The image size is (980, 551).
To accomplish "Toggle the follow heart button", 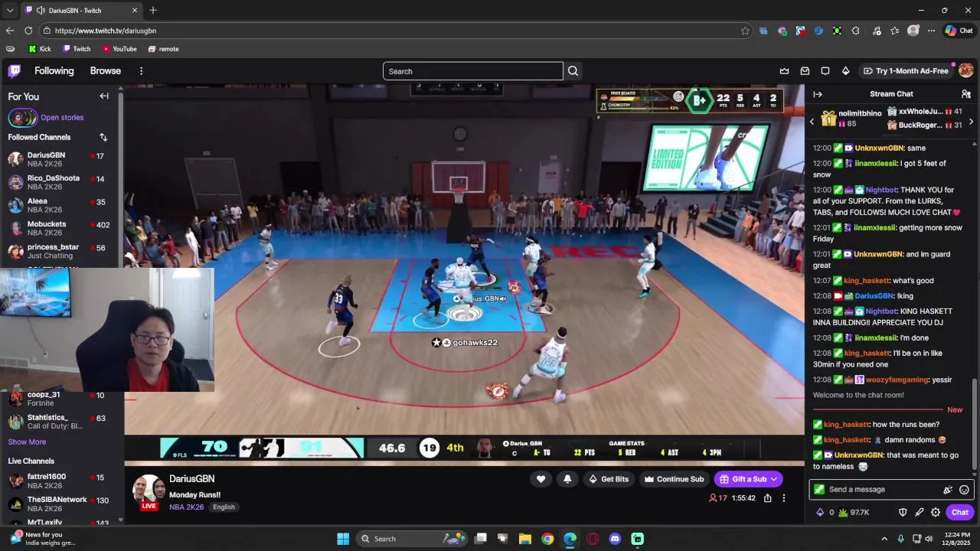I will coord(541,479).
